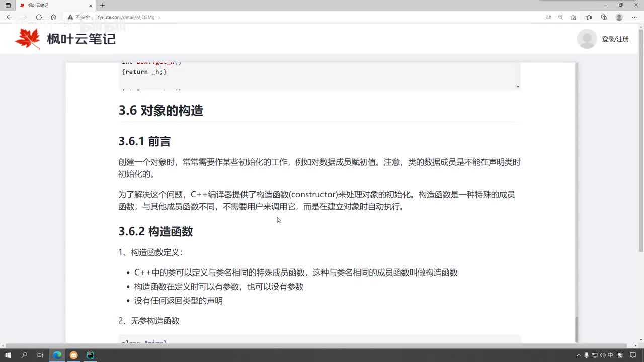Click the 枫叶云笔记 site title
Screen dimensions: 644x362
pos(81,39)
